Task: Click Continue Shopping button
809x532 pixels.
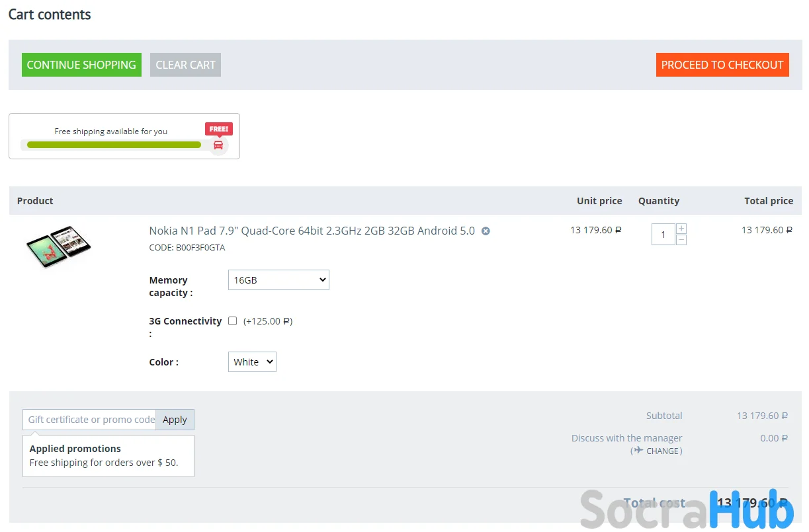Action: click(x=81, y=65)
